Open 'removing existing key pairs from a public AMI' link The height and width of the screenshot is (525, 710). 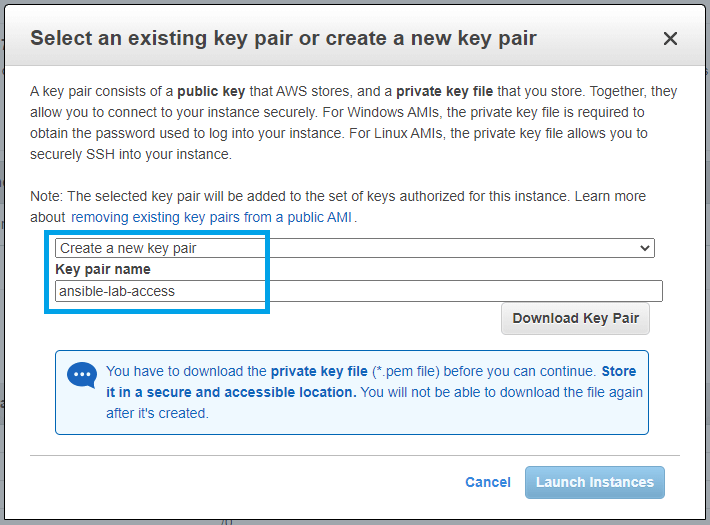coord(213,217)
